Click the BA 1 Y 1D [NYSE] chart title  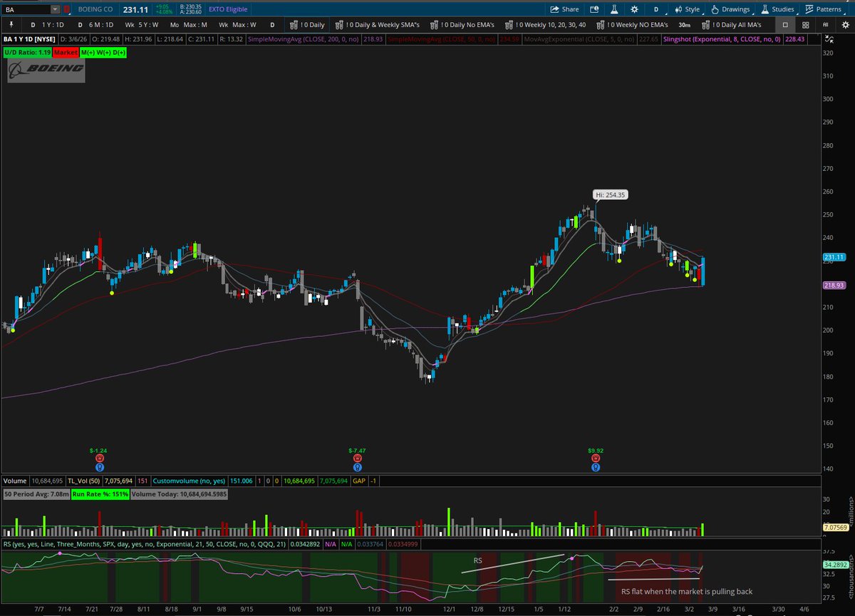click(x=29, y=39)
